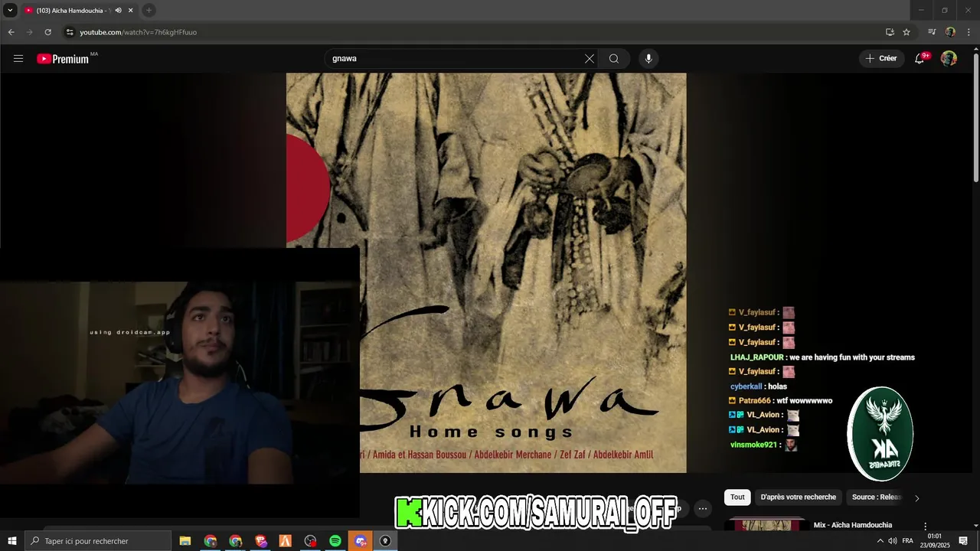Viewport: 980px width, 551px height.
Task: Click the scrollbar down arrow
Action: [975, 525]
